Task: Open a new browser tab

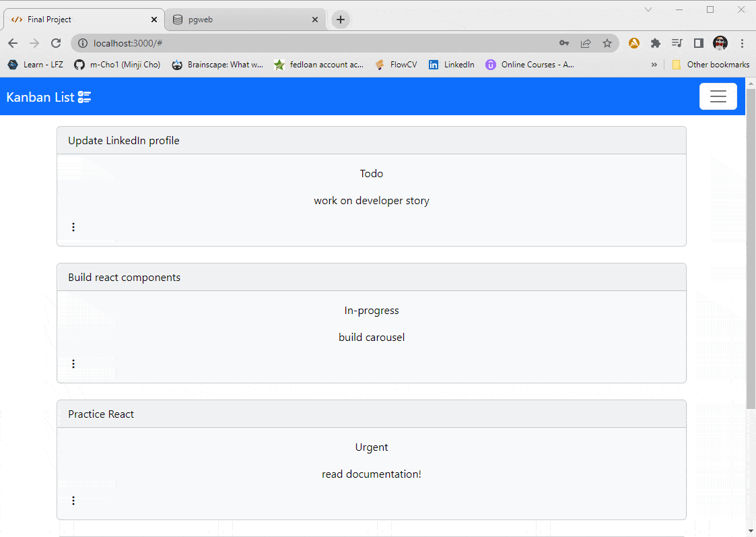Action: tap(341, 20)
